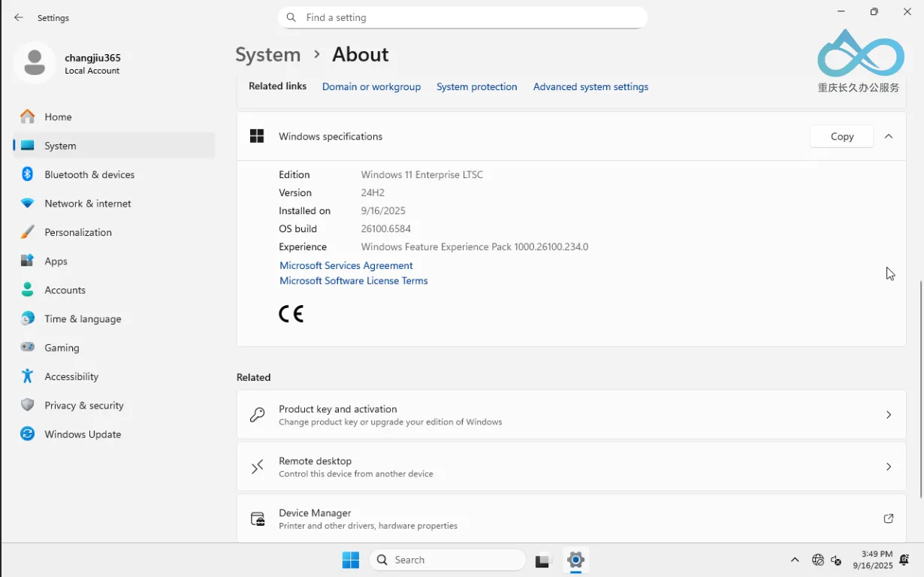The height and width of the screenshot is (577, 924).
Task: Open Privacy & security settings
Action: [x=114, y=405]
